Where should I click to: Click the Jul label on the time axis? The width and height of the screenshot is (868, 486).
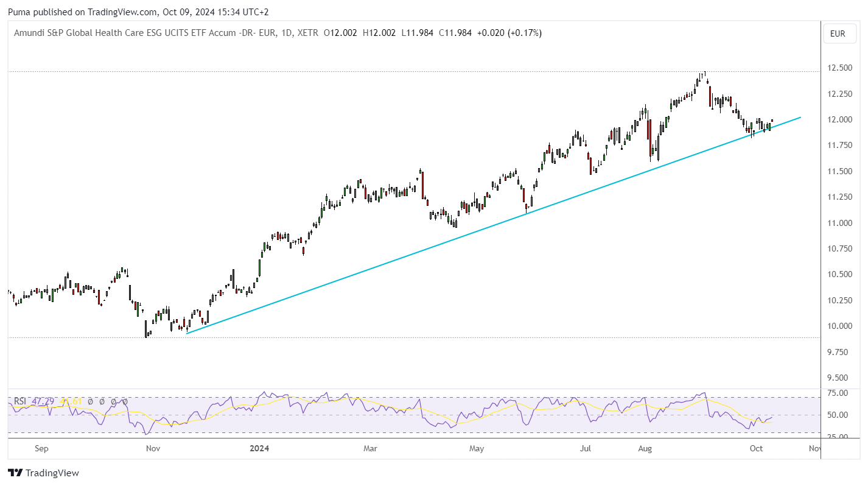pyautogui.click(x=585, y=449)
